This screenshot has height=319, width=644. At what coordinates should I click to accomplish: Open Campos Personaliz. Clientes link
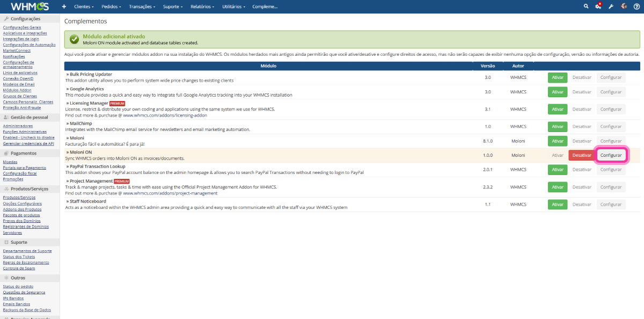click(28, 102)
